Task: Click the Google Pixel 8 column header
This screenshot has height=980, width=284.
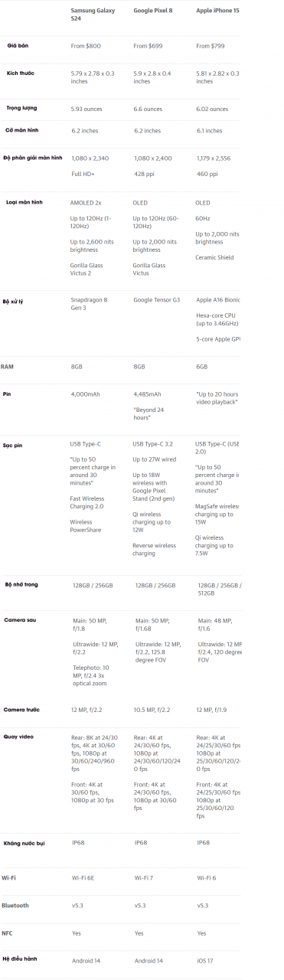Action: (x=152, y=11)
